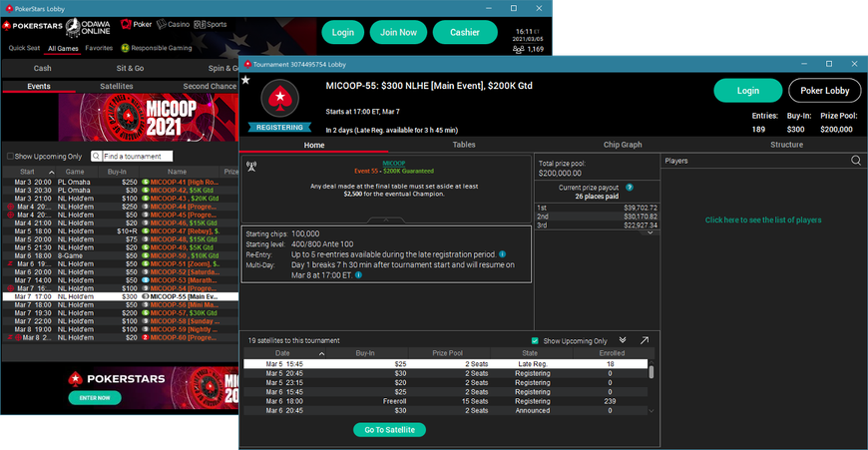This screenshot has width=868, height=450.
Task: Switch to the Tables tab
Action: click(464, 145)
